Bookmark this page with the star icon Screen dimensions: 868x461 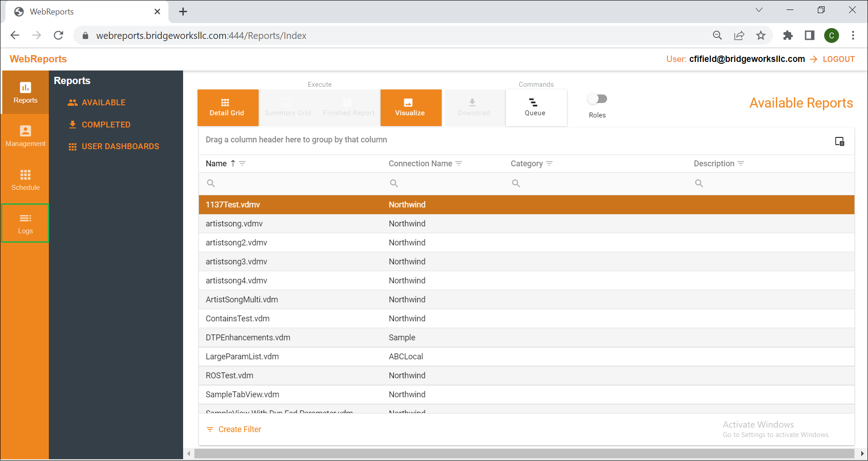pyautogui.click(x=761, y=35)
